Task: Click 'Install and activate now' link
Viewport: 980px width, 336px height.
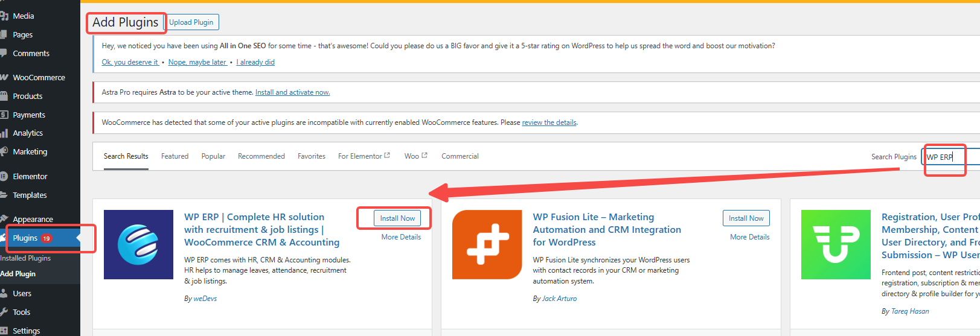Action: [292, 92]
